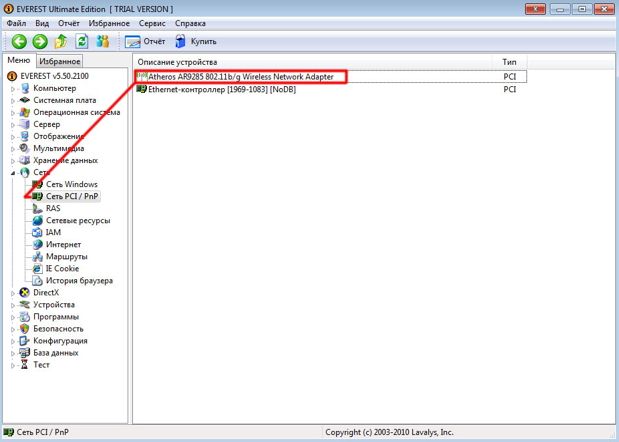Viewport: 619px width, 442px height.
Task: Expand the DirectX tree node
Action: (13, 293)
